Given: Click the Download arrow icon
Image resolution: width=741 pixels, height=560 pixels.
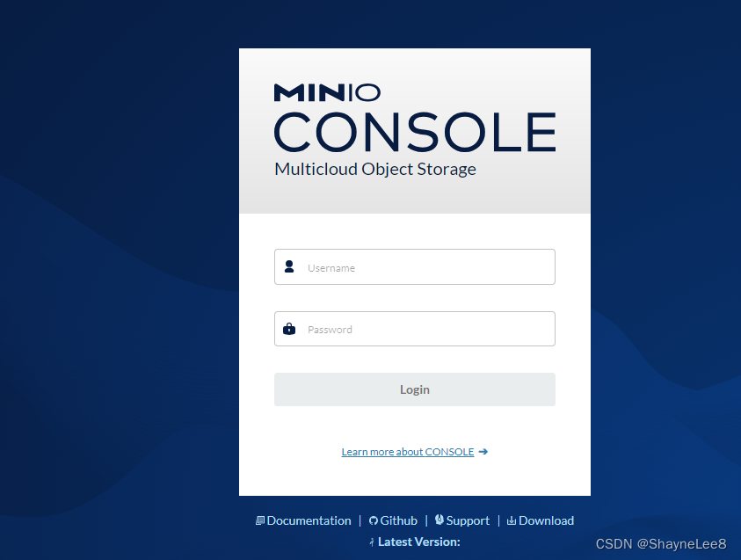Looking at the screenshot, I should pyautogui.click(x=512, y=520).
